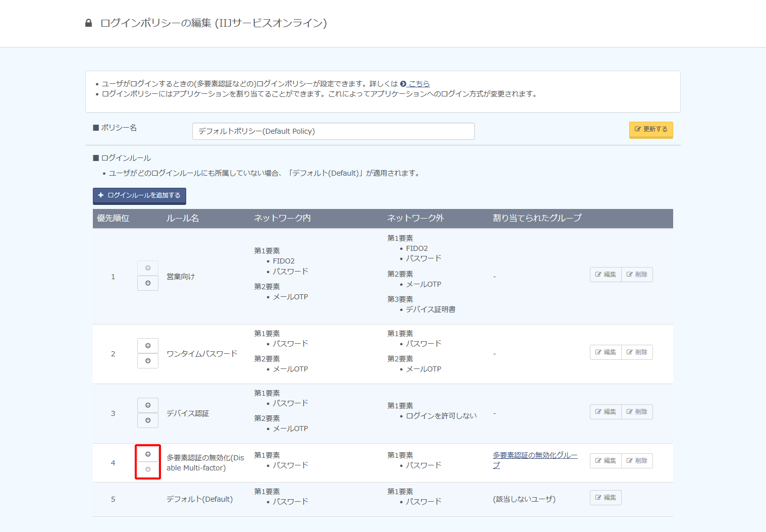
Task: Delete the デバイス認証 rule
Action: tap(637, 412)
